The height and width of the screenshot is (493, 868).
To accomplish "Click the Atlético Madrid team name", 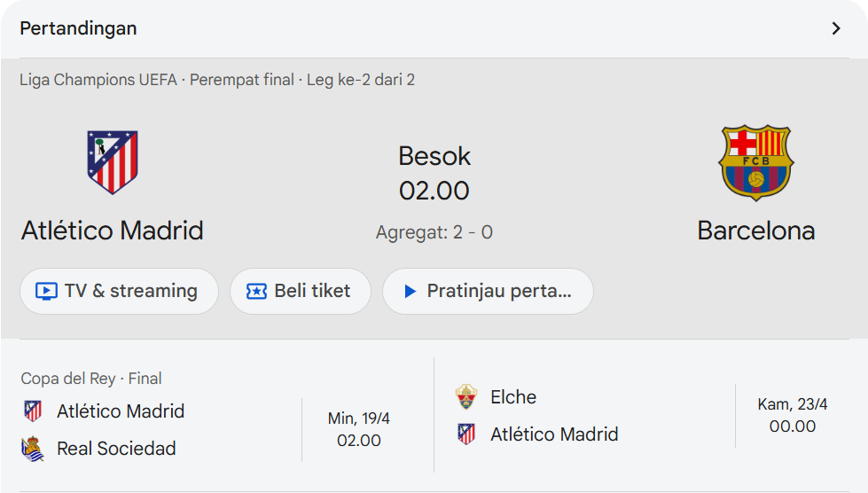I will (113, 231).
